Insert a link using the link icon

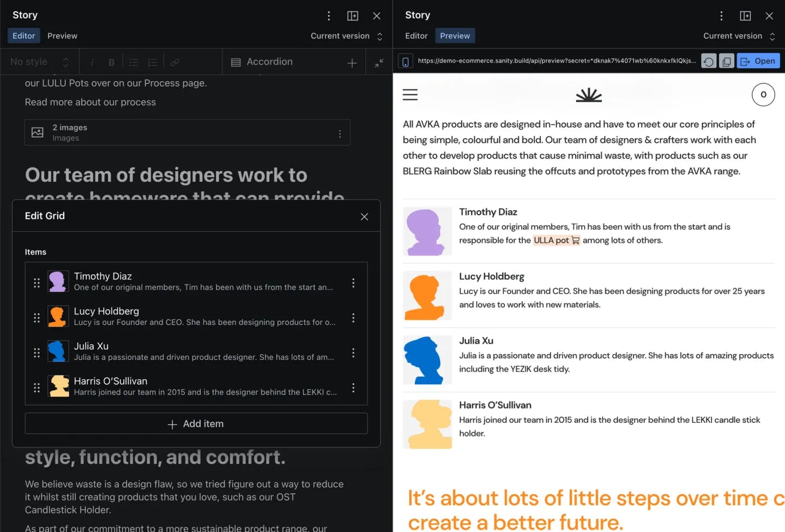(x=174, y=62)
